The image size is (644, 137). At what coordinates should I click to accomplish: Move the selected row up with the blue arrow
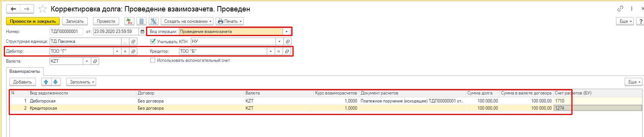click(x=46, y=82)
